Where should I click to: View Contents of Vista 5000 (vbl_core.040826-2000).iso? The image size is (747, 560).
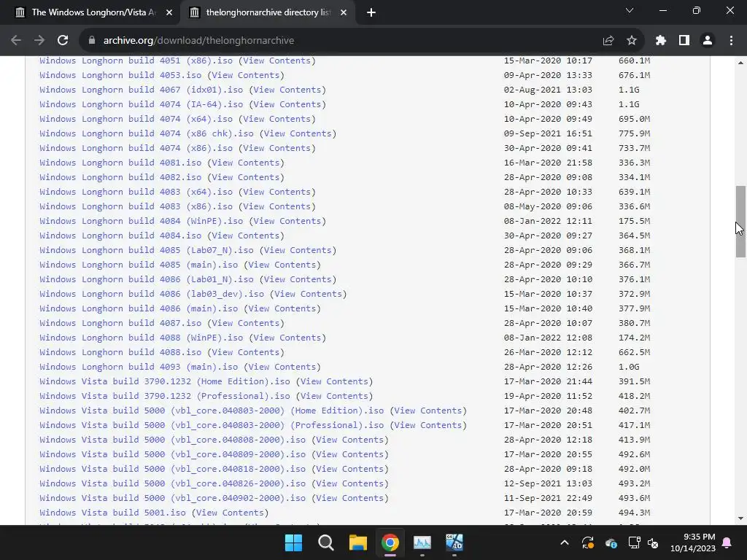pos(349,483)
